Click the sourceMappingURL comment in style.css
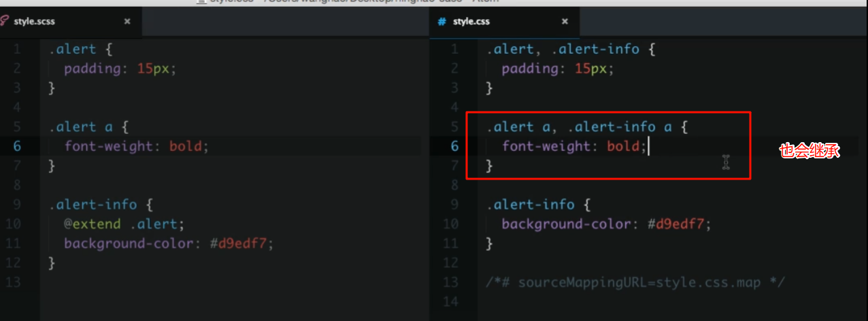 tap(635, 282)
